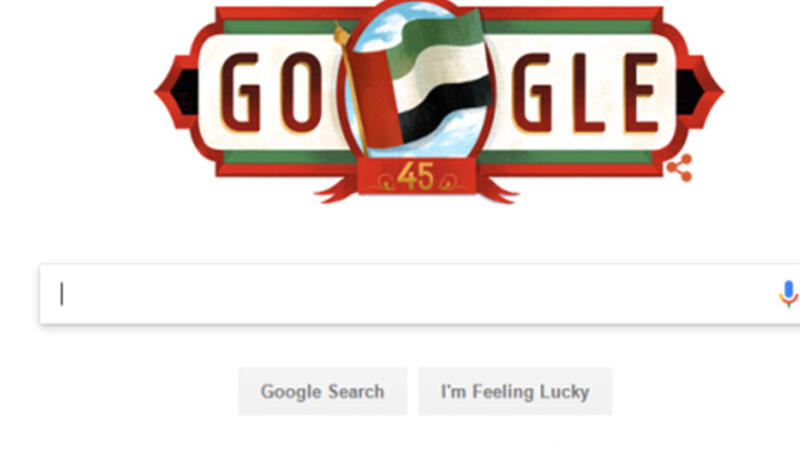Click the "E" letter ending the doodle

(x=641, y=93)
